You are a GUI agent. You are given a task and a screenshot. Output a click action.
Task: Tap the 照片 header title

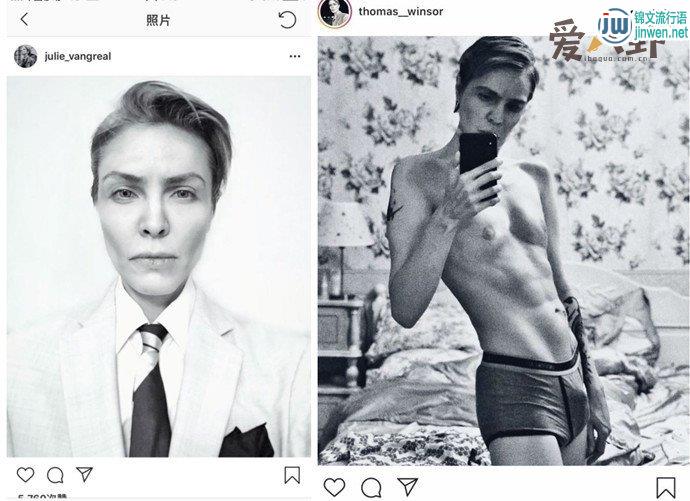(158, 20)
